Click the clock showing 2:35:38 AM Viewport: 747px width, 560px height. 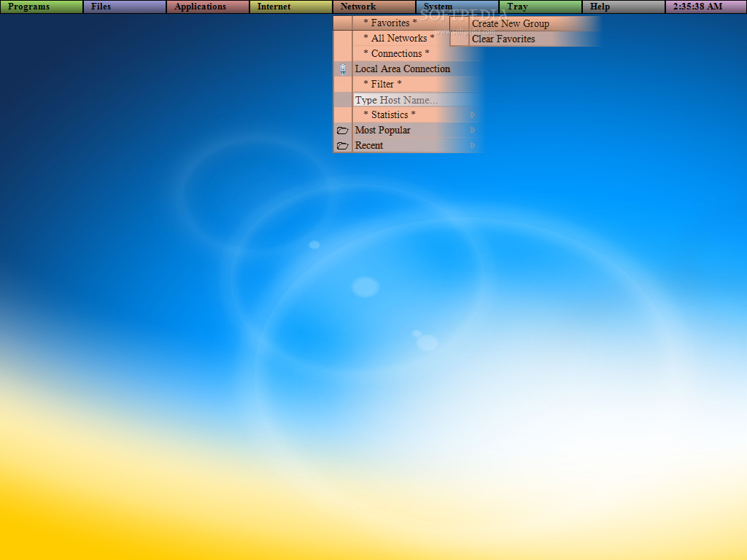[706, 7]
